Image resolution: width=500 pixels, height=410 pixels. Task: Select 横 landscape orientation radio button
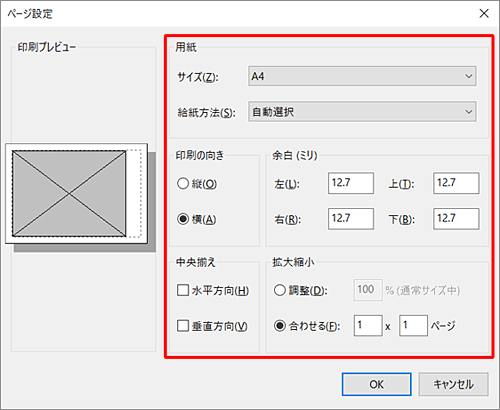click(183, 219)
